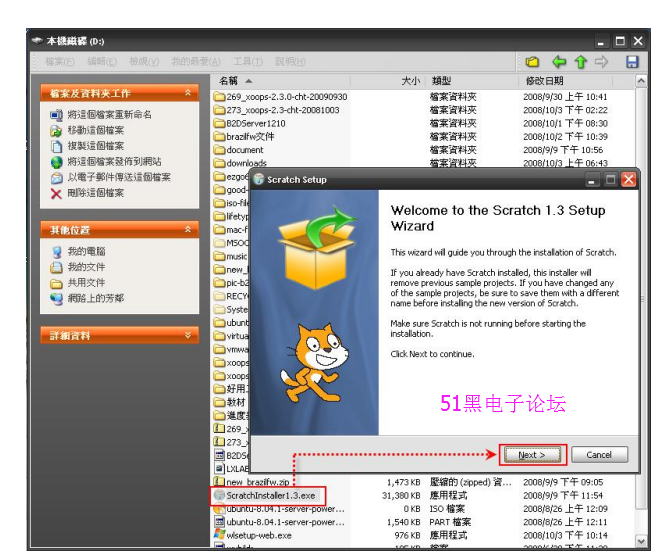Image resolution: width=661 pixels, height=559 pixels.
Task: Click the delete this file link
Action: 96,194
